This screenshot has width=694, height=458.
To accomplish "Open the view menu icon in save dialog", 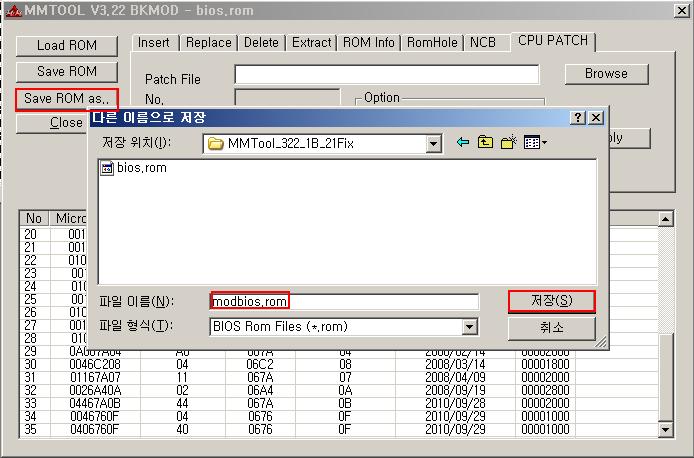I will [x=535, y=142].
